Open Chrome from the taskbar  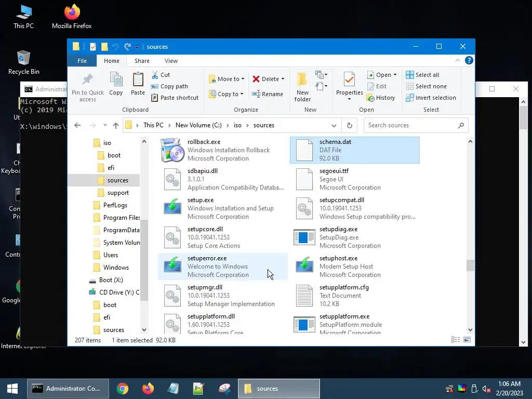pos(123,389)
